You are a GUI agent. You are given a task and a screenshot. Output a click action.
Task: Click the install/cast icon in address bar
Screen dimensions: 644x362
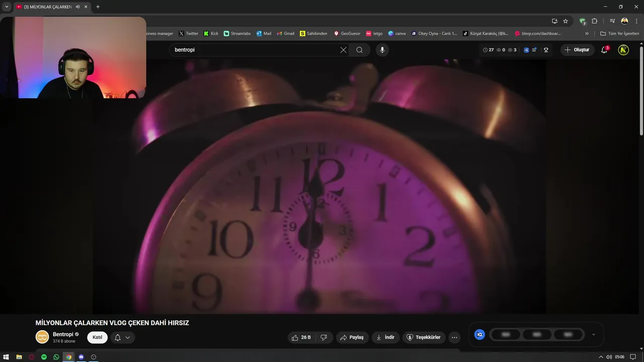(554, 21)
